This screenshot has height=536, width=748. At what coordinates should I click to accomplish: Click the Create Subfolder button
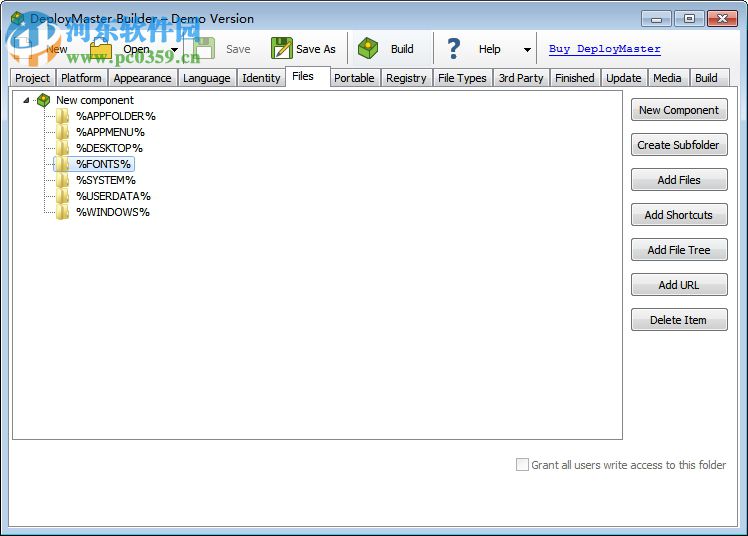pyautogui.click(x=679, y=144)
